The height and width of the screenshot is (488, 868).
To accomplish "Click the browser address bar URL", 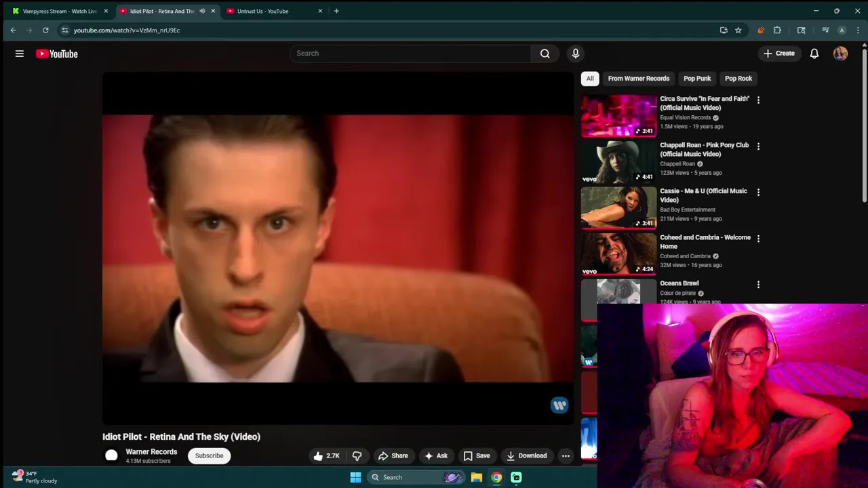I will point(127,30).
